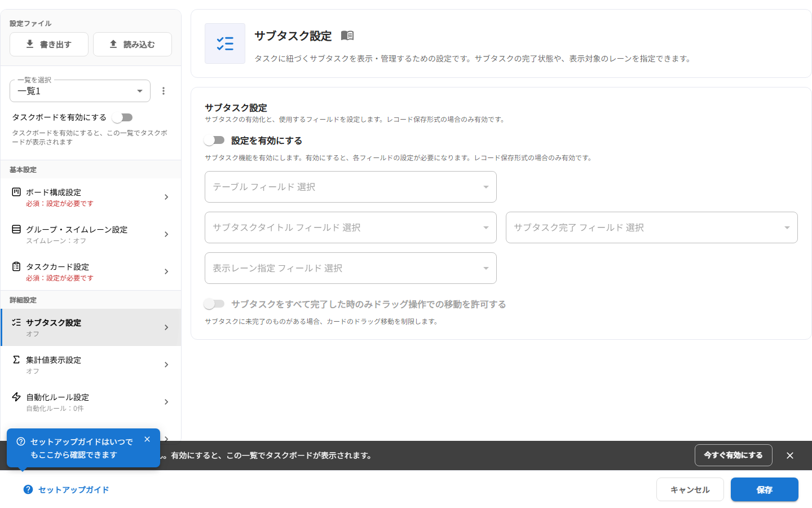Click the large checklist icon in header
The height and width of the screenshot is (508, 812).
[x=225, y=43]
